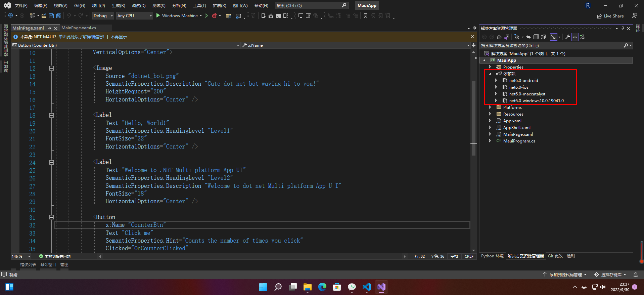
Task: Click the Home icon in Solution Explorer
Action: [499, 37]
